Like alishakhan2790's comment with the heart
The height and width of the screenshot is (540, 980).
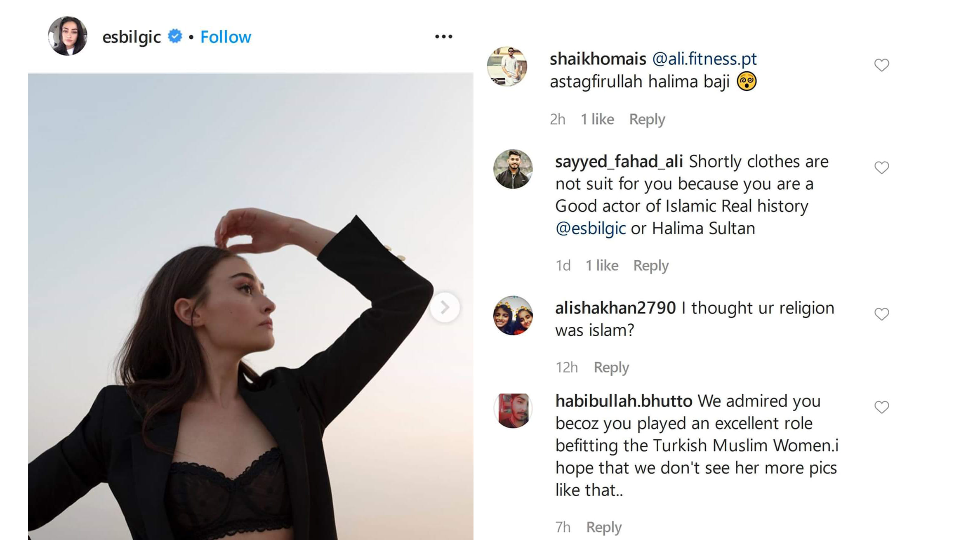(x=881, y=314)
